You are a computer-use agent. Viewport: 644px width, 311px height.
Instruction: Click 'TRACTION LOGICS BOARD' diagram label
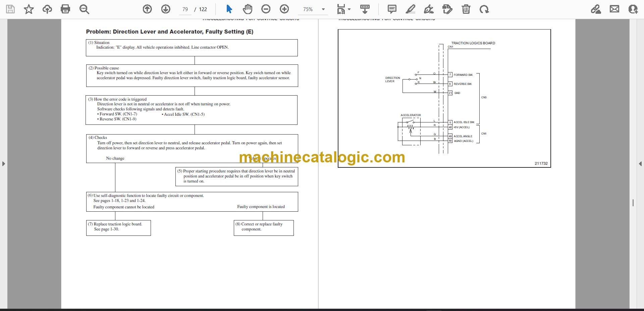point(473,43)
